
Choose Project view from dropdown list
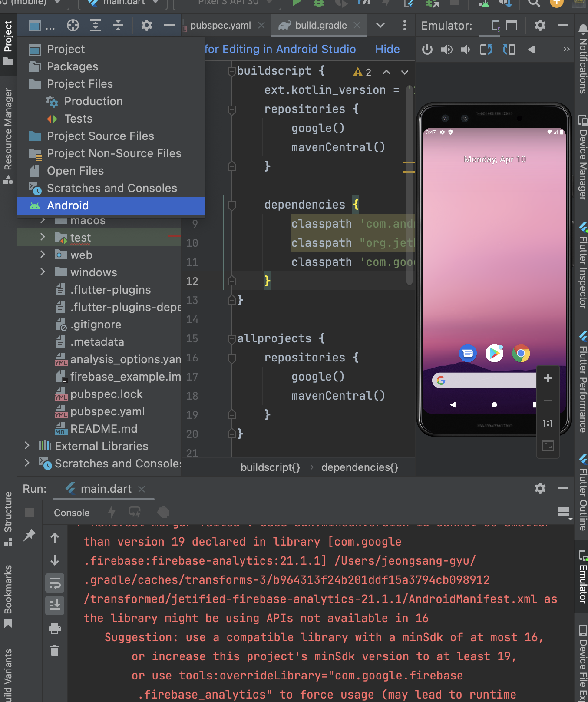[111, 49]
